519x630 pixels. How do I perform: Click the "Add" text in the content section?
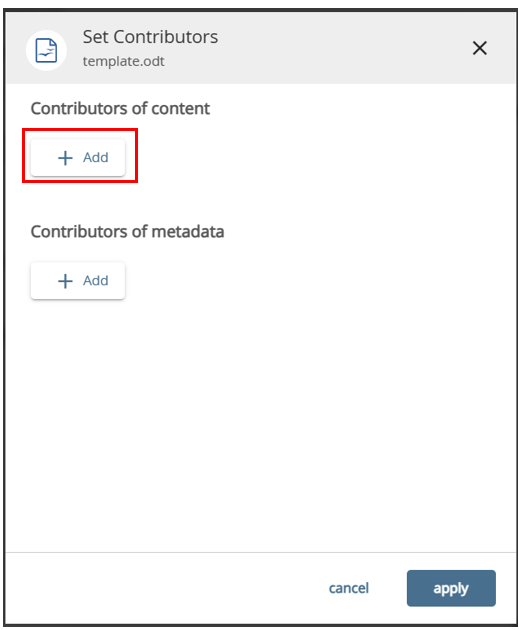point(96,158)
